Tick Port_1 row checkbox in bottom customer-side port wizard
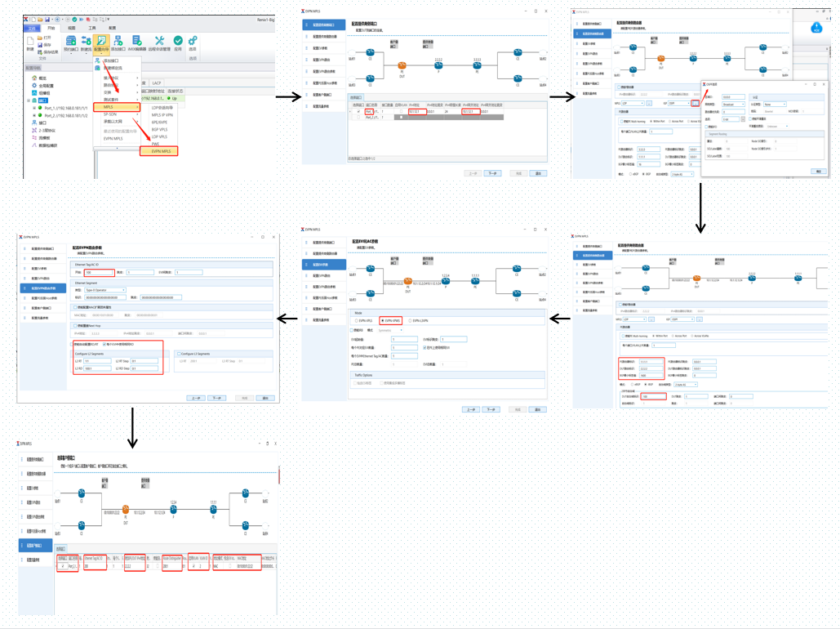Viewport: 840px width, 629px height. 63,566
